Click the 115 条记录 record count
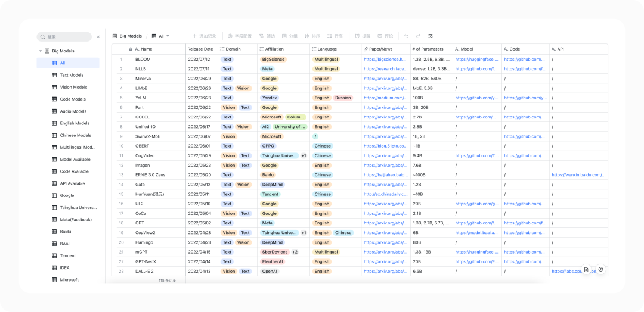The height and width of the screenshot is (312, 644). point(167,281)
